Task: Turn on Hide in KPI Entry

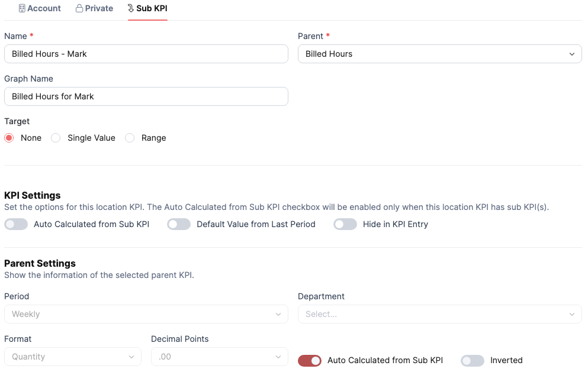Action: [x=345, y=224]
